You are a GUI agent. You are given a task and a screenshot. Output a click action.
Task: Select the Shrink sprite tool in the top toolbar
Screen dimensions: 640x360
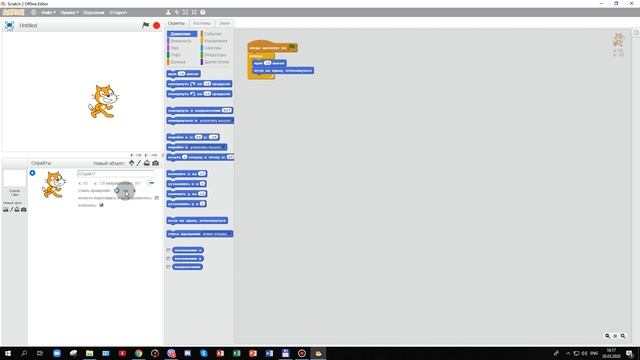(x=194, y=12)
